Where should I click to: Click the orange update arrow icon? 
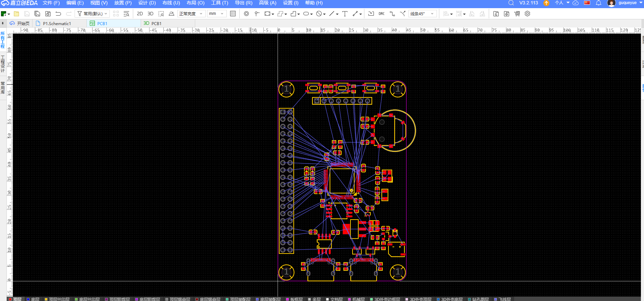546,3
